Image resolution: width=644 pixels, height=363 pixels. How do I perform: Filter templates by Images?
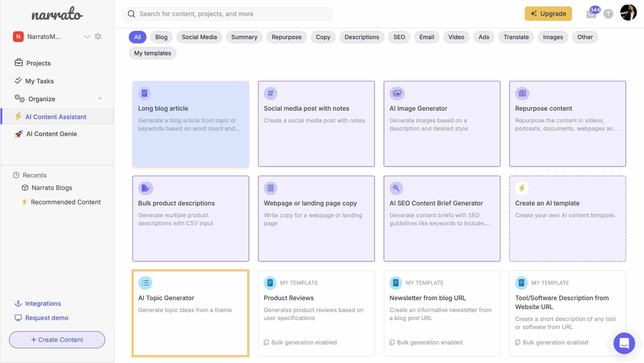pyautogui.click(x=553, y=37)
